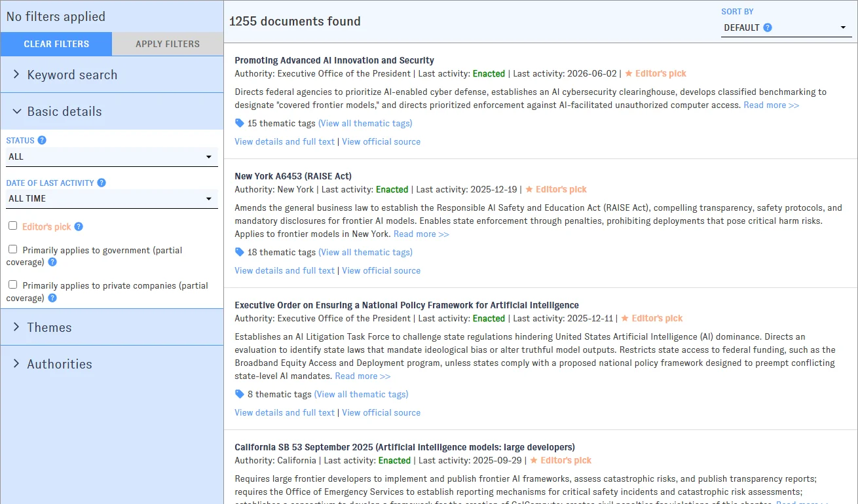Open the Sort By dropdown
This screenshot has width=858, height=504.
click(x=786, y=27)
